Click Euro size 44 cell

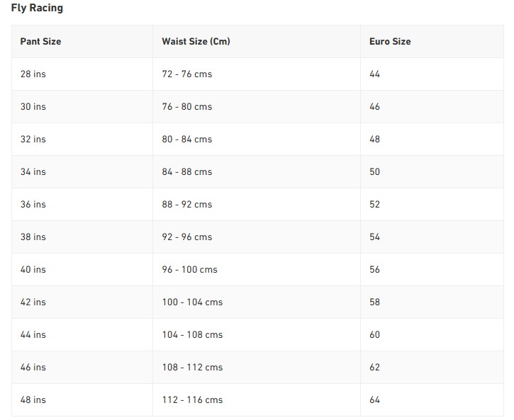point(374,74)
